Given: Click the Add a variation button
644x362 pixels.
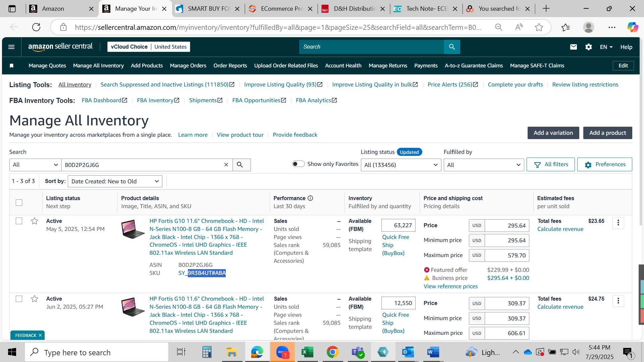Looking at the screenshot, I should (553, 133).
